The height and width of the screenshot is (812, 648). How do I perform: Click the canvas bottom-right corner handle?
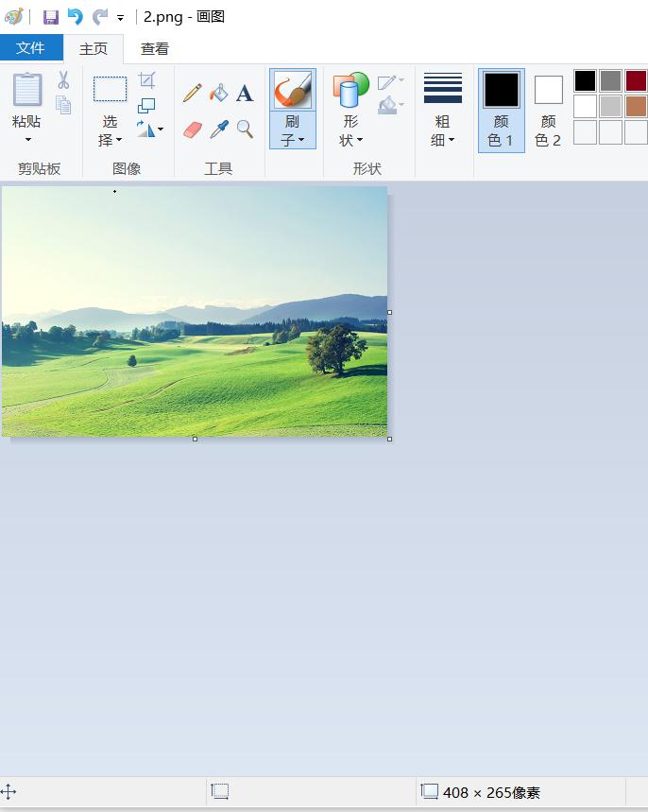[x=390, y=440]
